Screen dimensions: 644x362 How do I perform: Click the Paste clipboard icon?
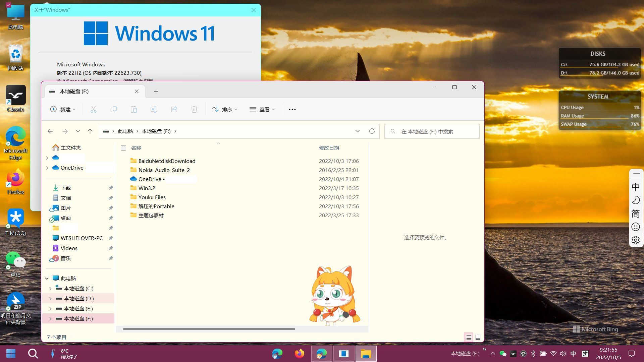pyautogui.click(x=133, y=109)
